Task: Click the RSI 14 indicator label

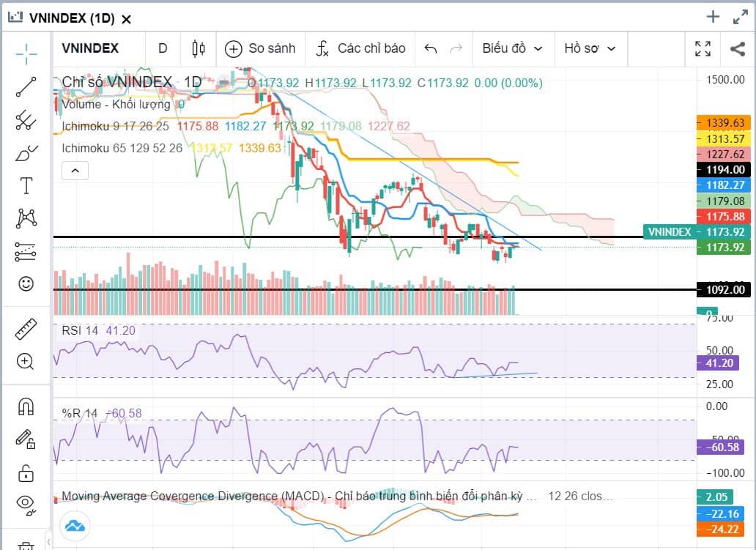Action: pyautogui.click(x=80, y=331)
